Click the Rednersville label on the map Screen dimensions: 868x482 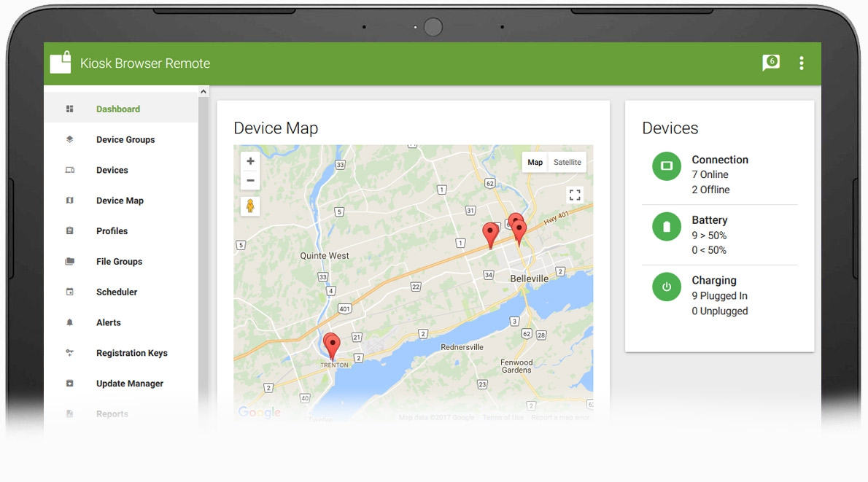coord(462,347)
